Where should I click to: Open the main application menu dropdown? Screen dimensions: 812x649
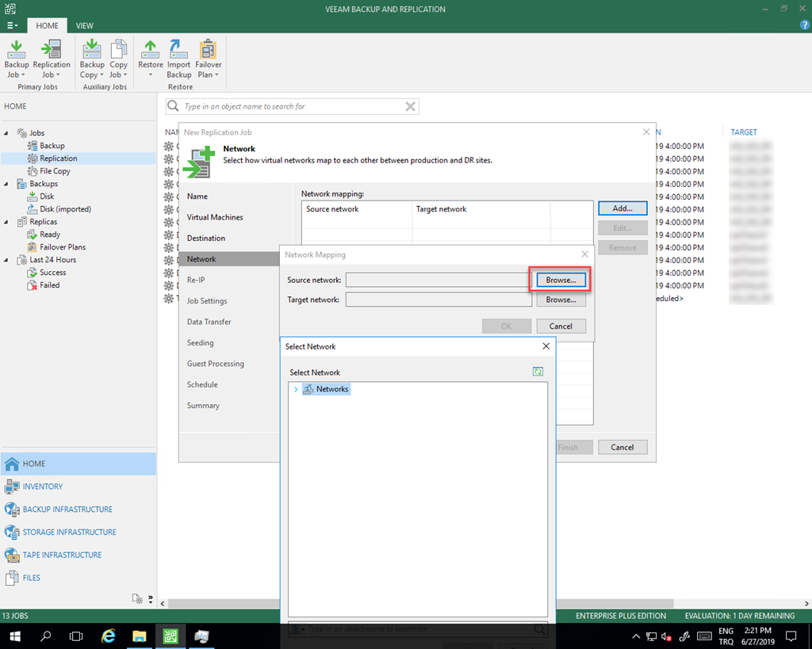12,25
